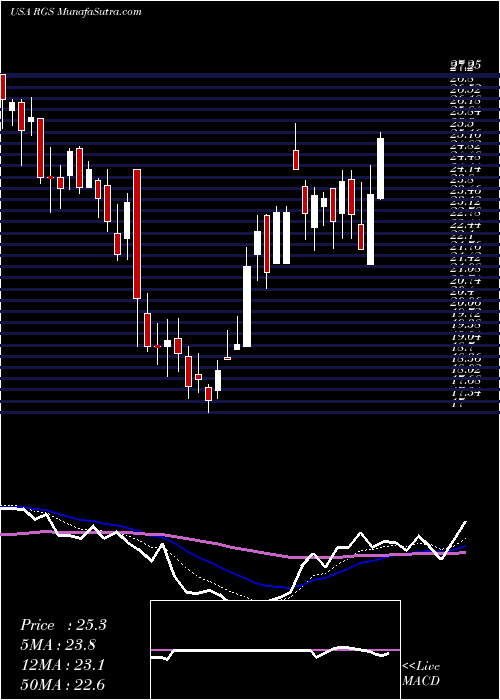Click the '5MA : 23.8' value
Screen dimensions: 500x700
58,645
